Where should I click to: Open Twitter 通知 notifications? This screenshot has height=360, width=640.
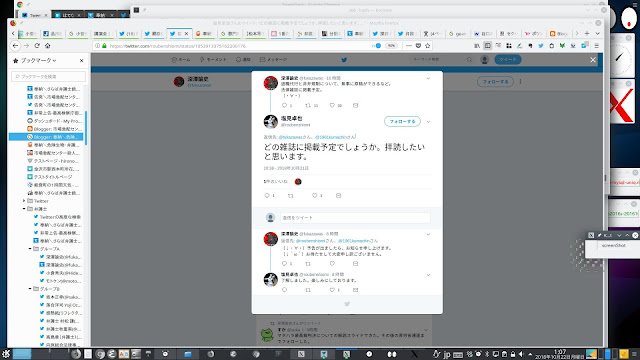(243, 60)
